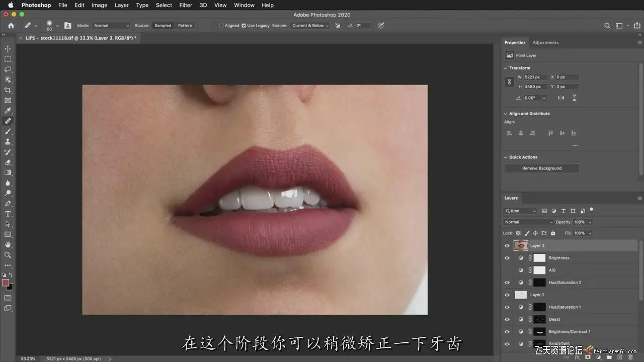Select the Frame tool

(x=8, y=101)
